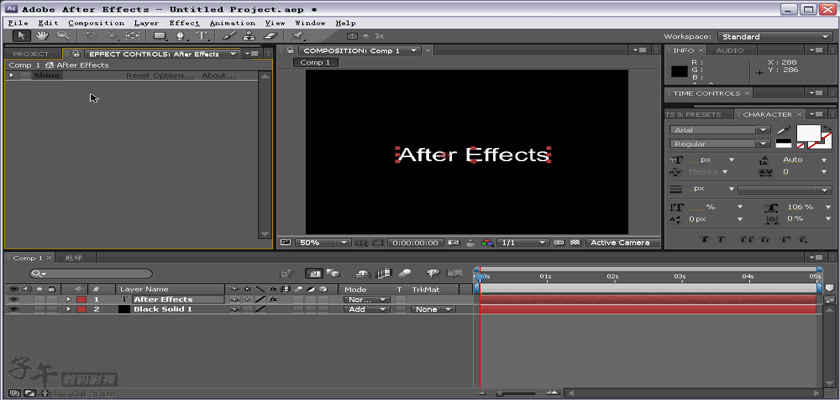Hide the After Effects layer eye
The height and width of the screenshot is (400, 840).
[13, 299]
